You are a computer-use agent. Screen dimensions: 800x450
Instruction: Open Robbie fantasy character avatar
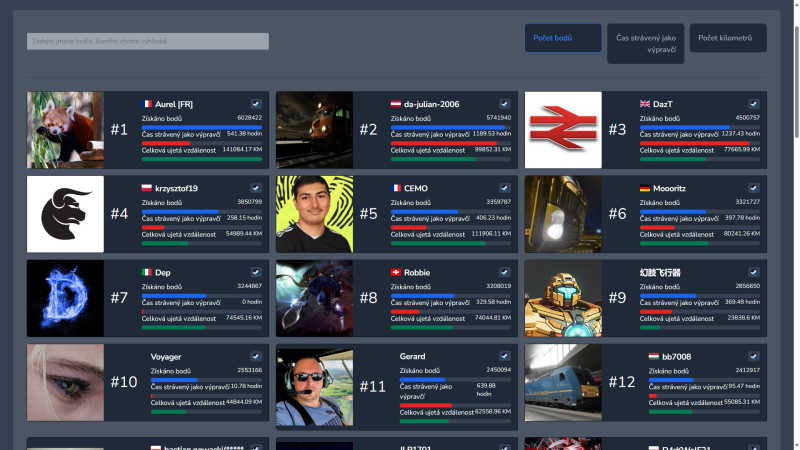pos(314,298)
